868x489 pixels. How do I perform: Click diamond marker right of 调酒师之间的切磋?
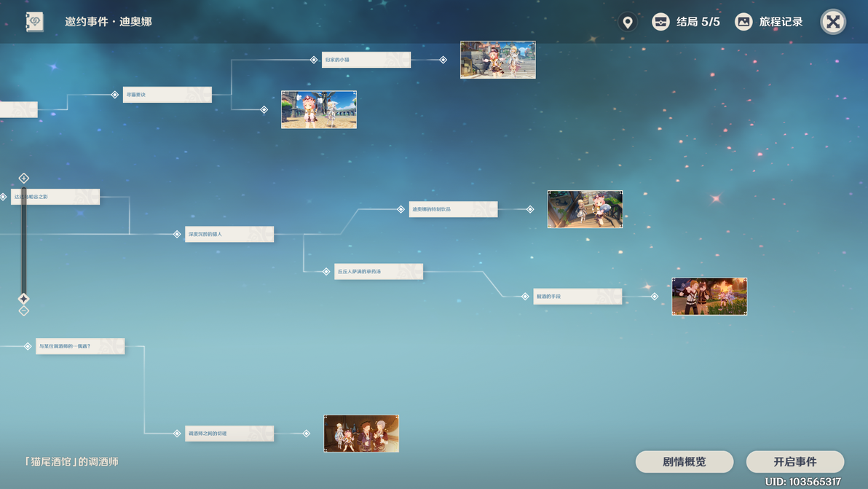(x=306, y=434)
